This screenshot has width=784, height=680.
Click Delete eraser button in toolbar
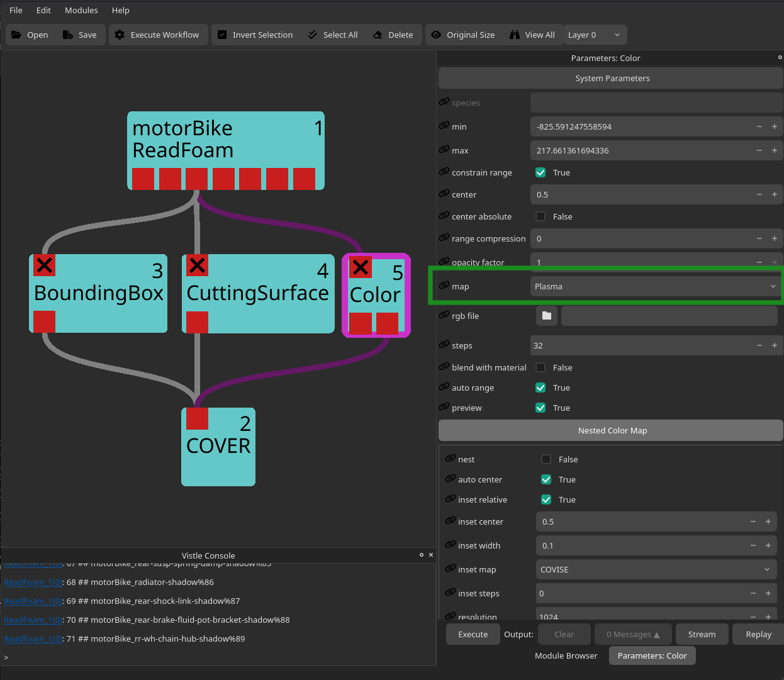click(393, 35)
